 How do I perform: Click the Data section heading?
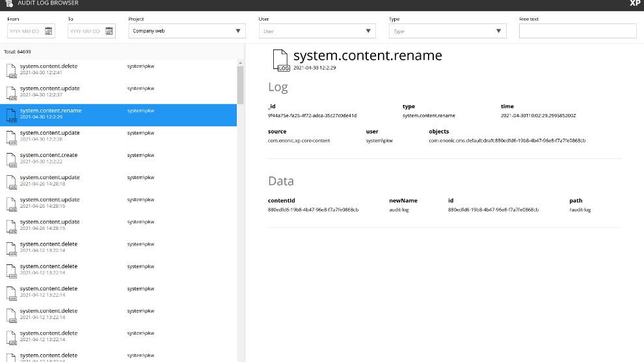click(281, 181)
